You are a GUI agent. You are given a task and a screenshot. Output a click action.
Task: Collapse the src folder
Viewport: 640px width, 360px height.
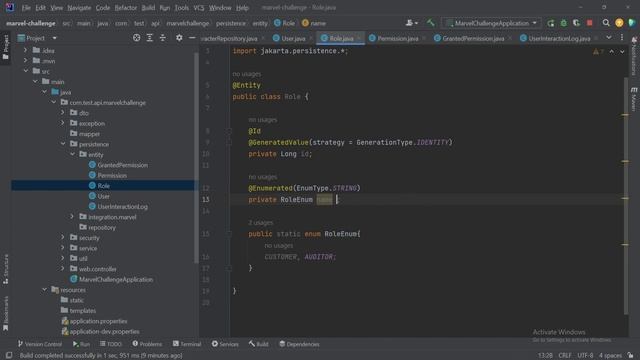pos(26,71)
